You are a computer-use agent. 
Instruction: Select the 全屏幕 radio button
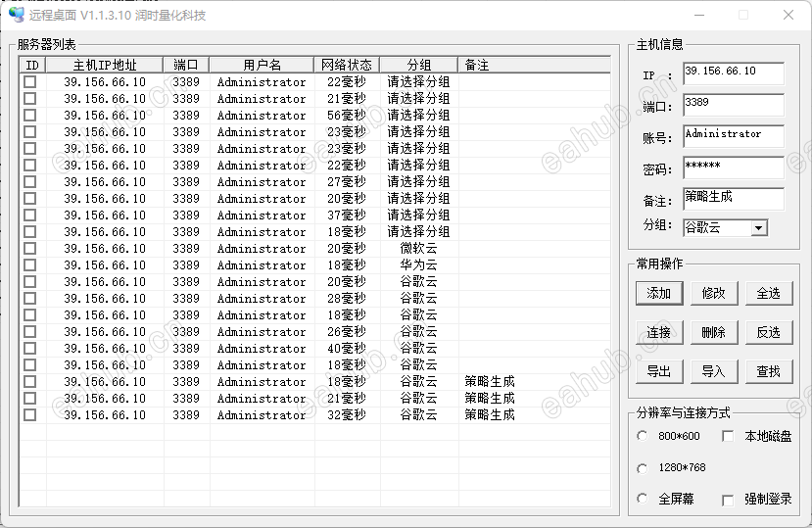[643, 499]
